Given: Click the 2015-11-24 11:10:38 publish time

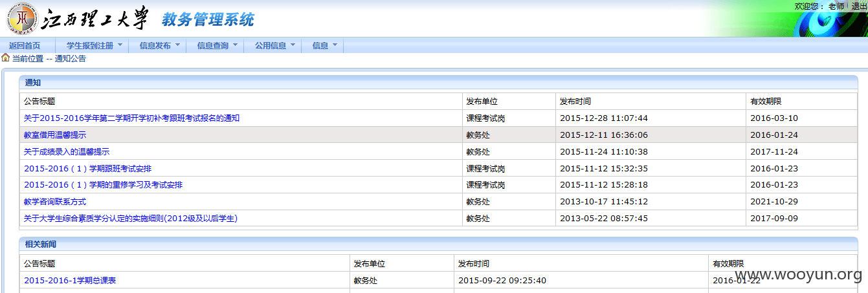Looking at the screenshot, I should 604,152.
